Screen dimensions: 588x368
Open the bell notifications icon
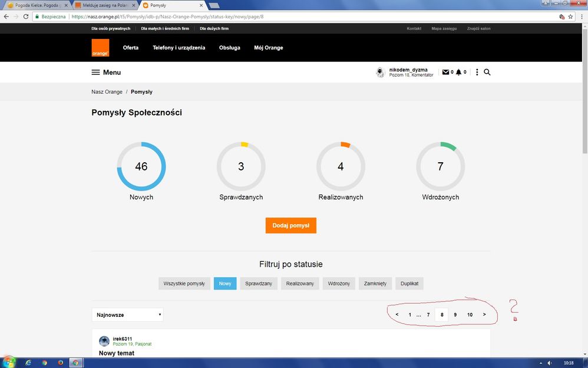pyautogui.click(x=458, y=73)
